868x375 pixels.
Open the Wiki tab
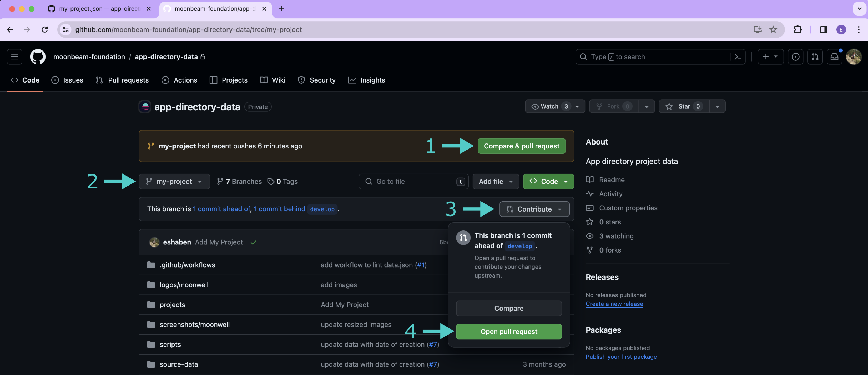(x=272, y=80)
